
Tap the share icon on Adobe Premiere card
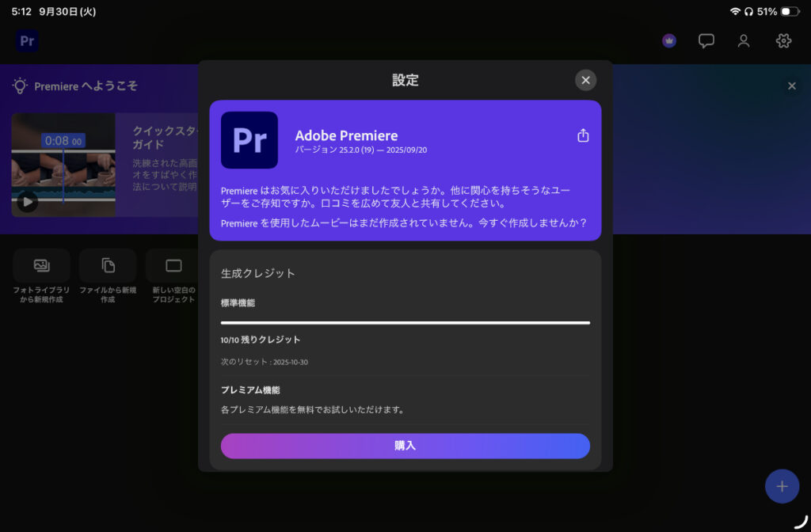(583, 135)
